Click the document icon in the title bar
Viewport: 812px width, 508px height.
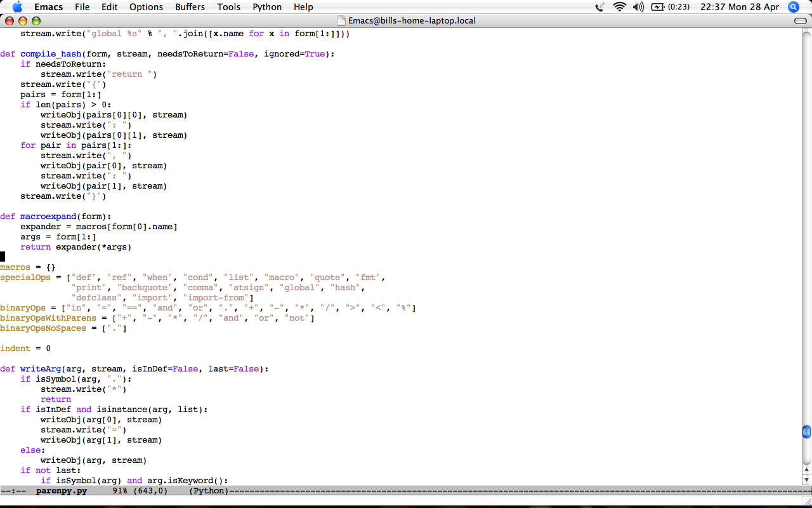(342, 21)
